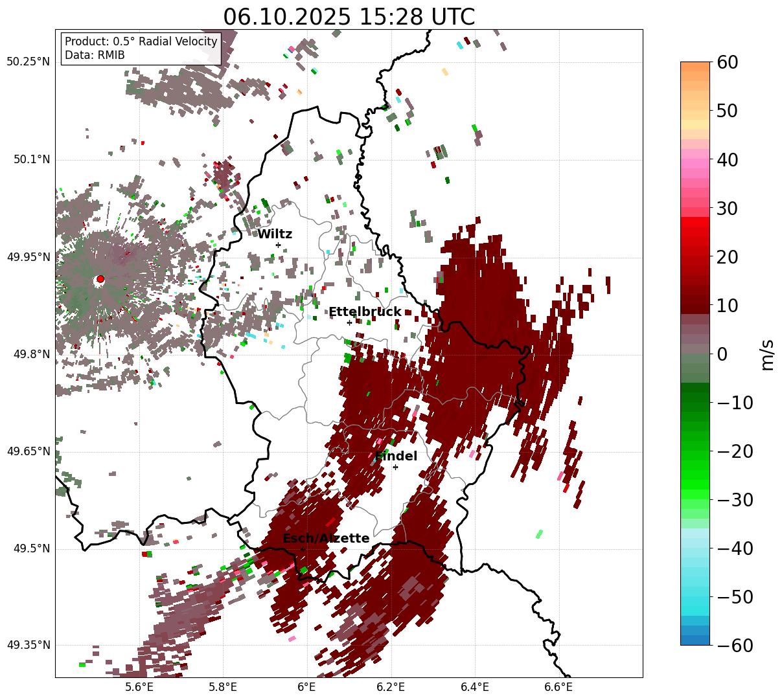Click the colorbar 0 tick label

[x=721, y=354]
